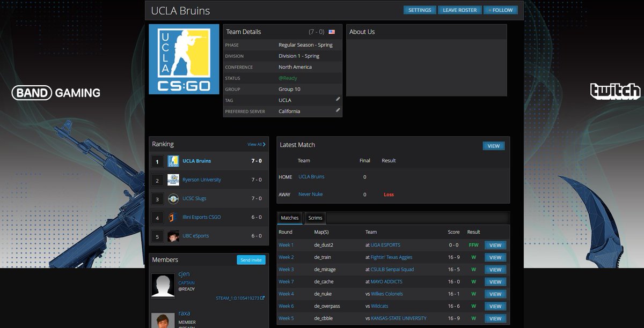The image size is (644, 328).
Task: Switch to the Scrims tab
Action: click(x=316, y=218)
